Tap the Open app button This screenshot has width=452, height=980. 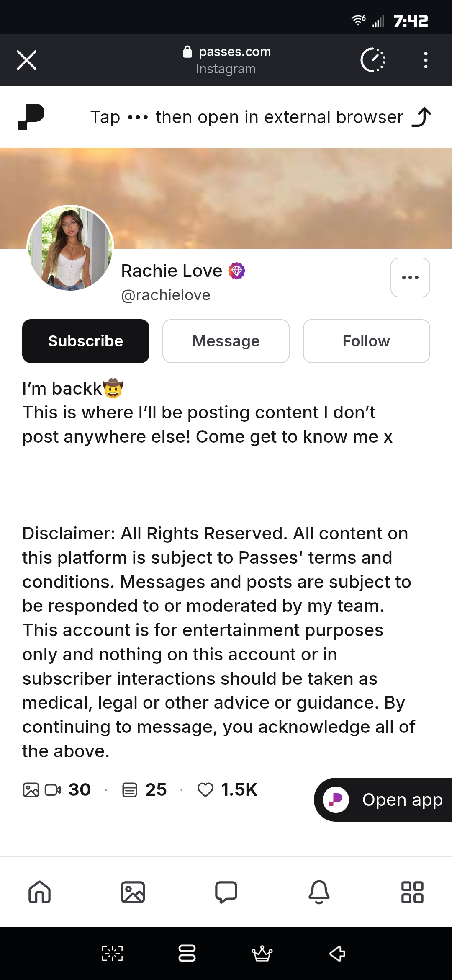[x=383, y=799]
